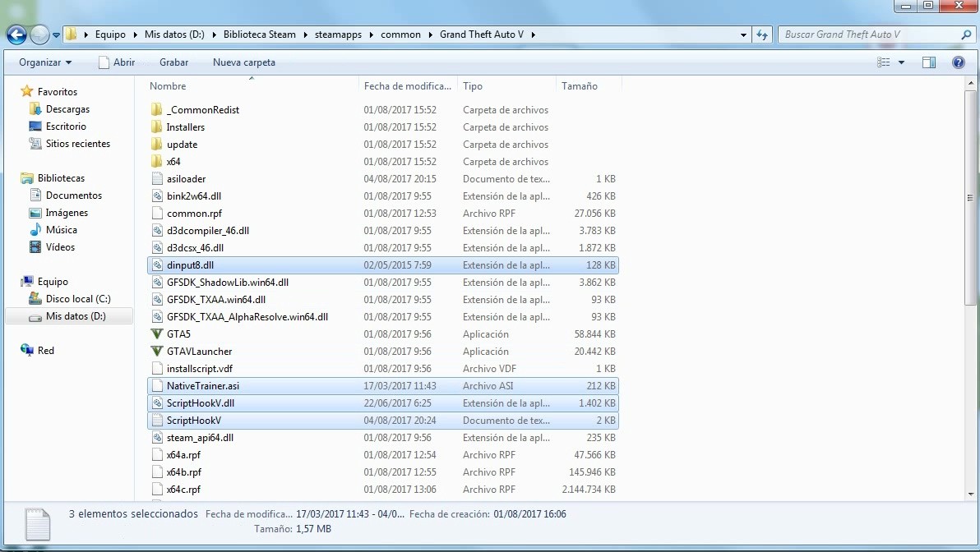980x552 pixels.
Task: Select common in the breadcrumb path
Action: pos(400,34)
